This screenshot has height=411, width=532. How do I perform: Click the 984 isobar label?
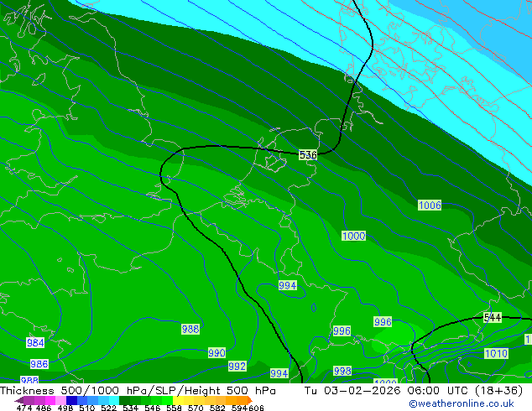pos(35,342)
